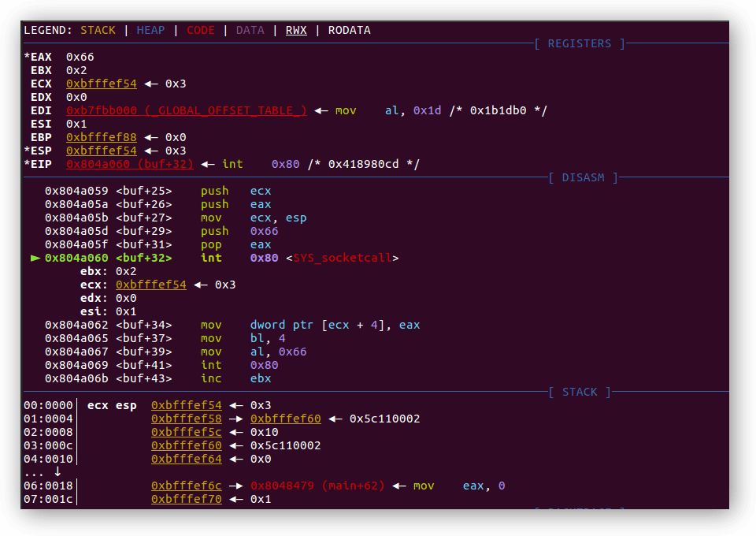The image size is (756, 536).
Task: Click the EBP address 0xbfffef88
Action: pos(101,137)
